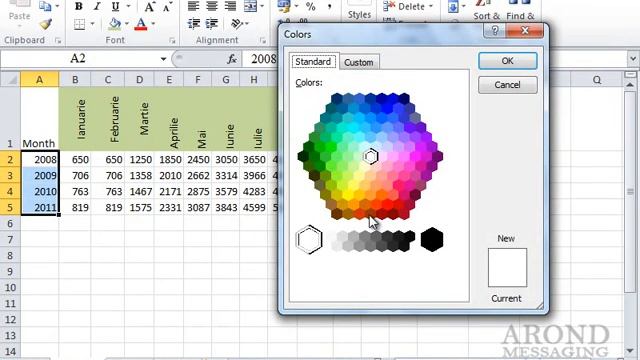Click the Fill down arrow icon in Editing

pos(453,7)
